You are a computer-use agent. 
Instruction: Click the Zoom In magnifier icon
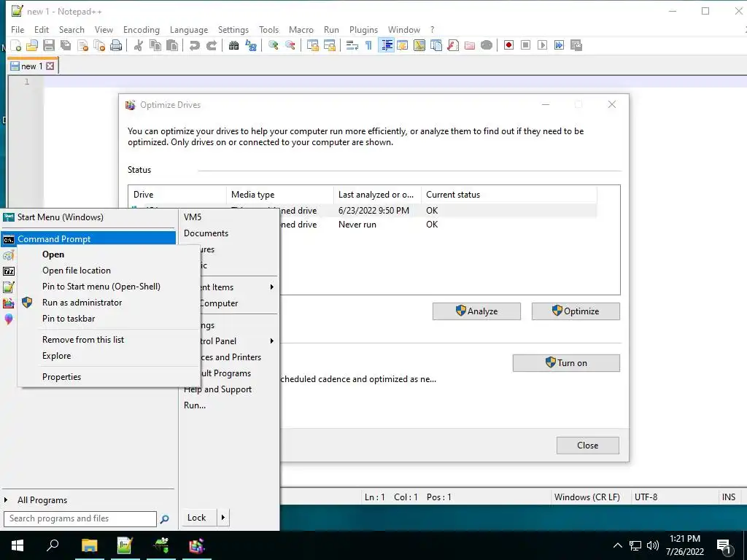tap(274, 45)
